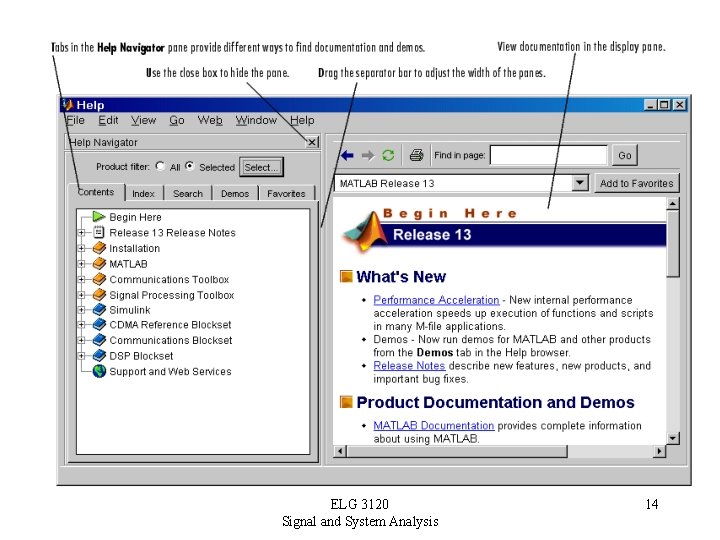720x540 pixels.
Task: Follow the Performance Acceleration link
Action: tap(436, 300)
